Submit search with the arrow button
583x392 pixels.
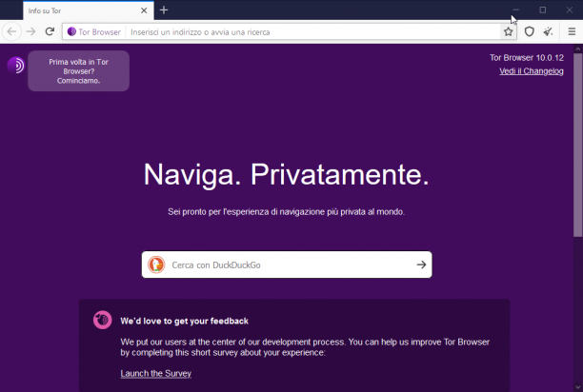tap(421, 265)
